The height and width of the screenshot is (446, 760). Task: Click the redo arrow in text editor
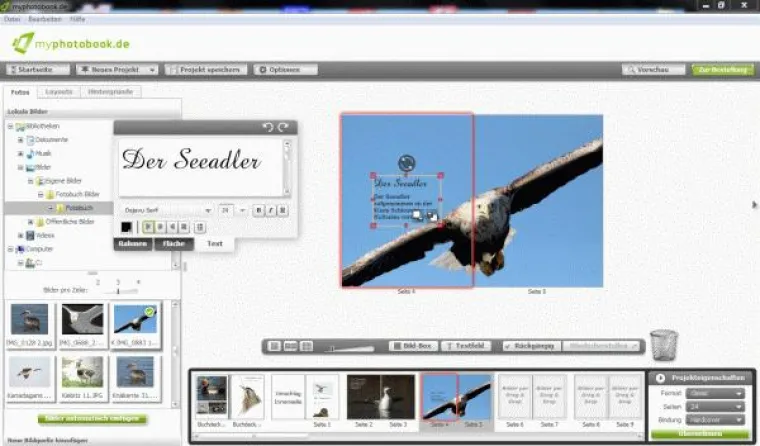283,127
